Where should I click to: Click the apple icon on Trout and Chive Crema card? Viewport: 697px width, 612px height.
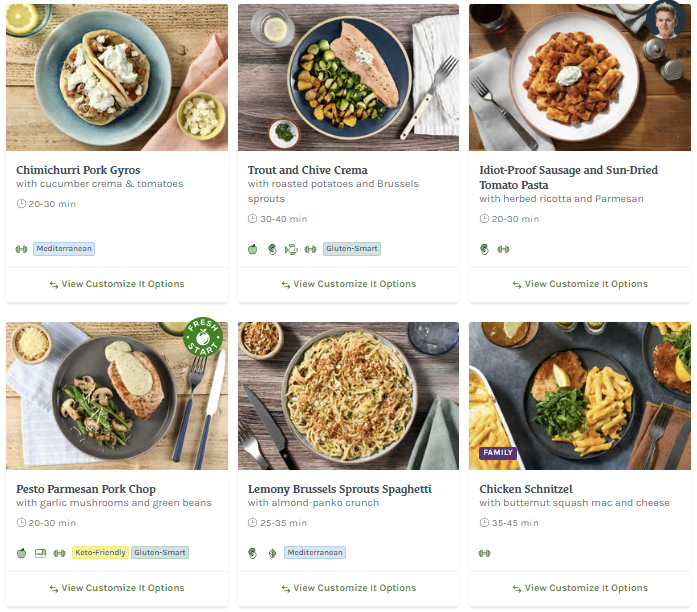tap(253, 249)
